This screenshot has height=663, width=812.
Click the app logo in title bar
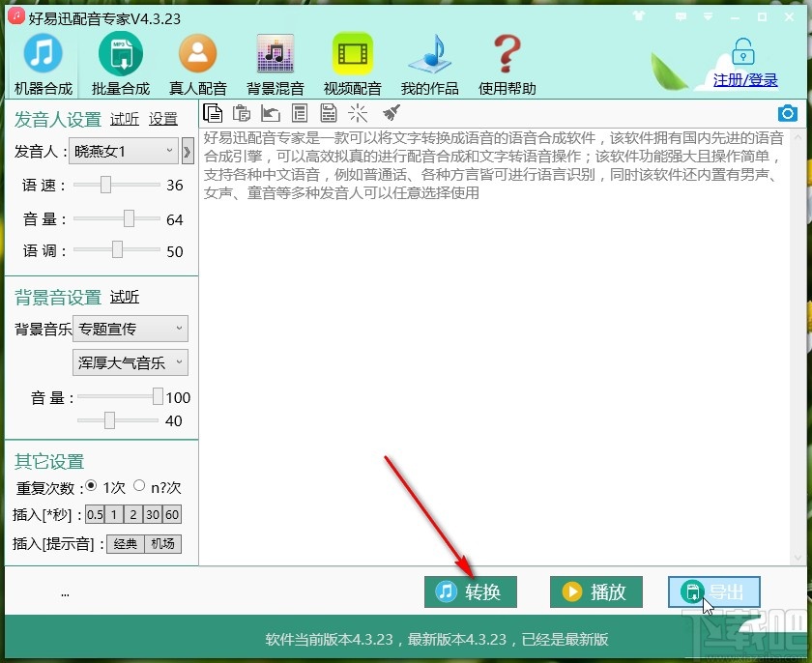[x=16, y=16]
